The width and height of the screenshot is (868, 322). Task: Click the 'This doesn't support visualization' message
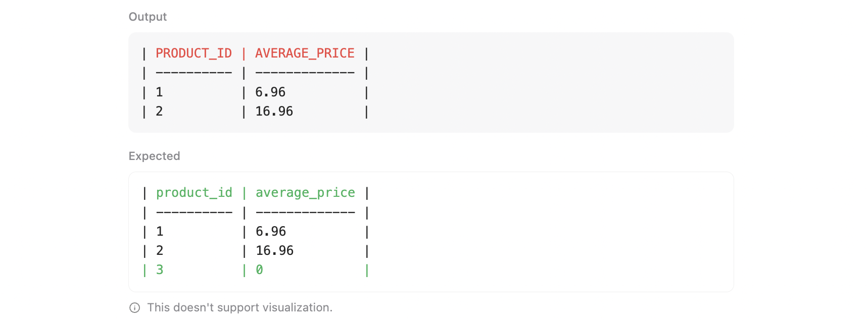click(239, 308)
